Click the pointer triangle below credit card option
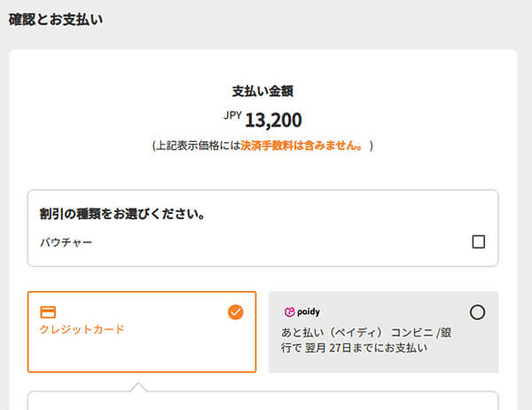The width and height of the screenshot is (532, 410). click(137, 386)
